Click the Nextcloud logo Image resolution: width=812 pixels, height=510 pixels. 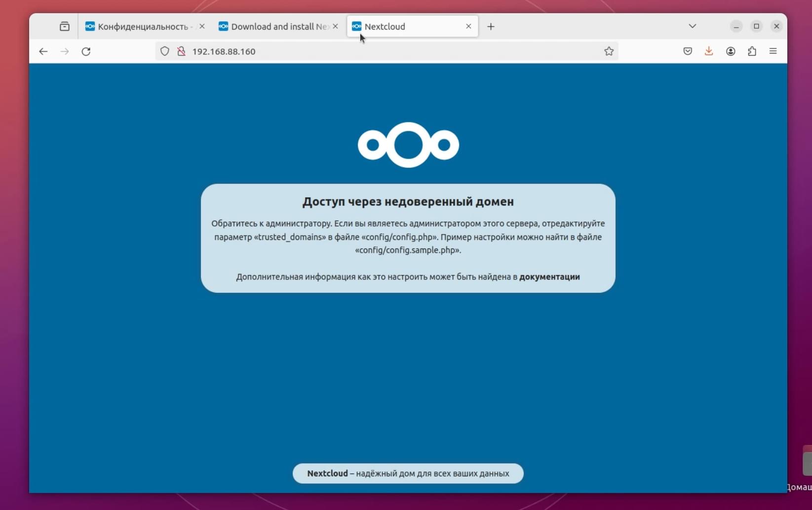coord(408,145)
